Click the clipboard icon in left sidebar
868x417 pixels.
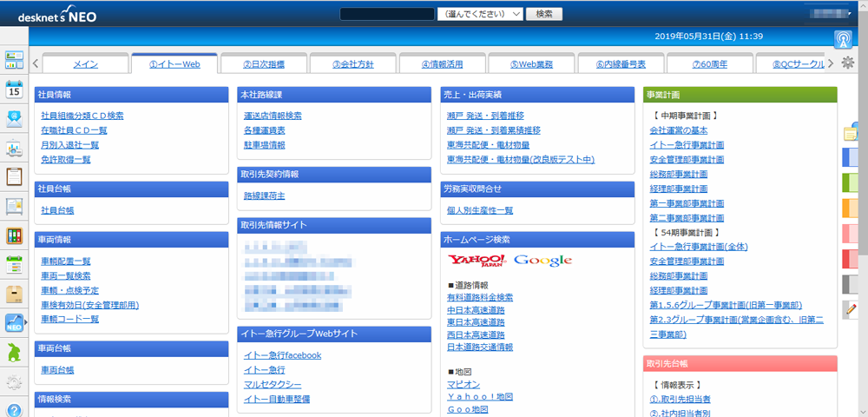[x=14, y=176]
